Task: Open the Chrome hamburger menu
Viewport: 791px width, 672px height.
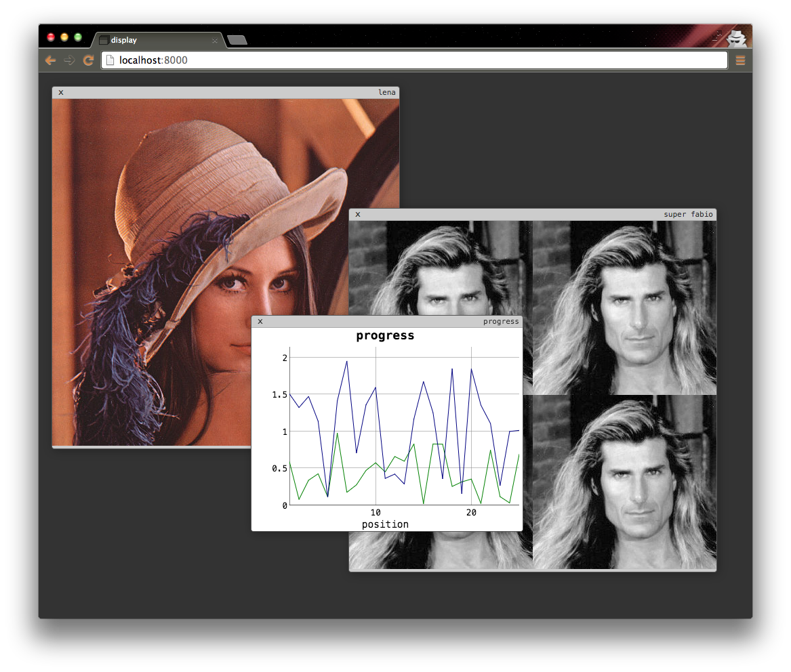Action: [x=740, y=60]
